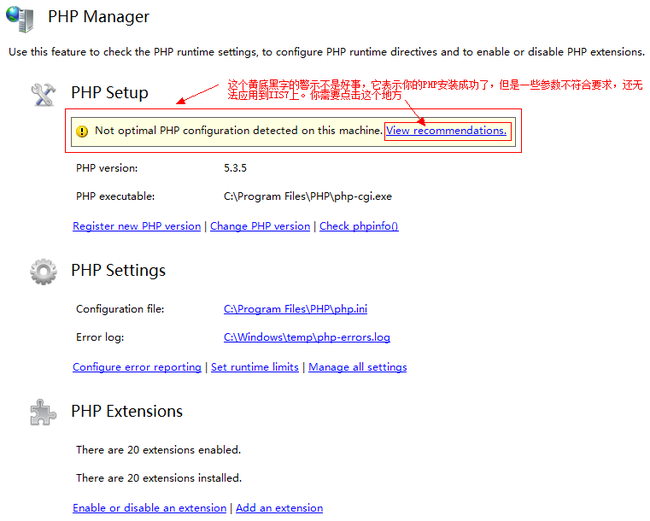
Task: Click the PHP Extensions puzzle piece icon
Action: point(43,412)
